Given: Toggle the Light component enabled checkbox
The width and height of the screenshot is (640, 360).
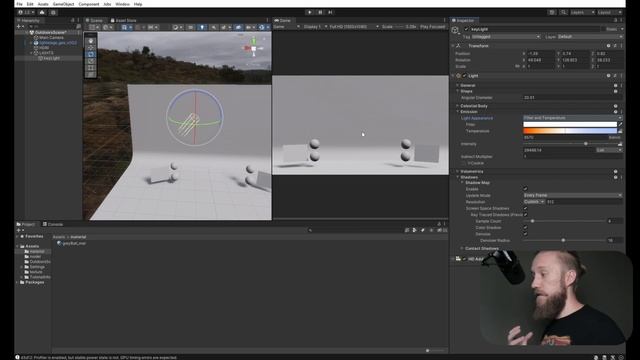Looking at the screenshot, I should [x=464, y=76].
